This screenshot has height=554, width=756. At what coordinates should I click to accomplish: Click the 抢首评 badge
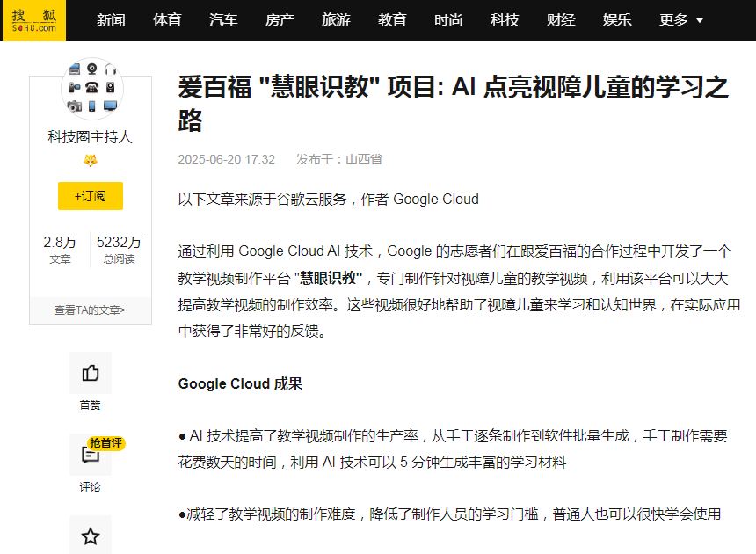106,443
